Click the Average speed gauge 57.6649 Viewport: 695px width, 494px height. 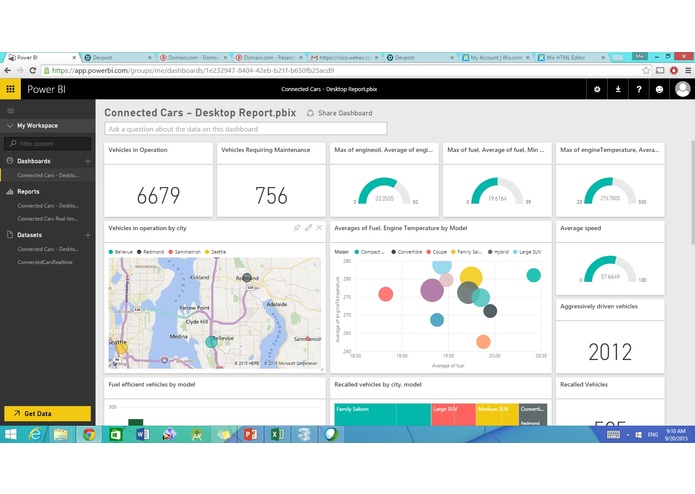pyautogui.click(x=610, y=268)
